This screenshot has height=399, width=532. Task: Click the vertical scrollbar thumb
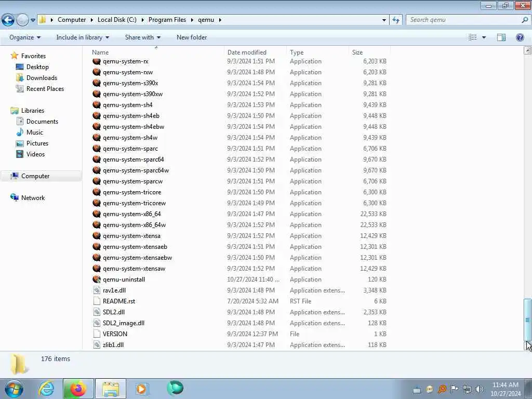pos(527,320)
